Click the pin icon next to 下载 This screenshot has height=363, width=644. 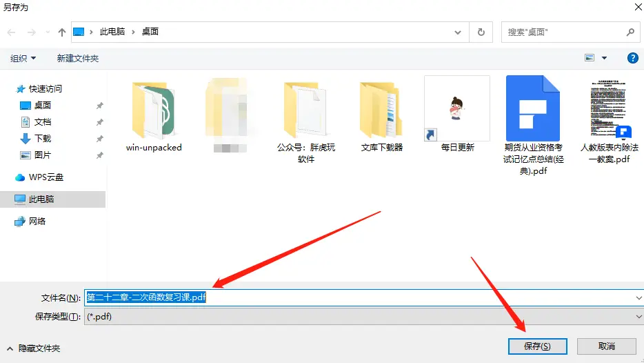pos(99,139)
